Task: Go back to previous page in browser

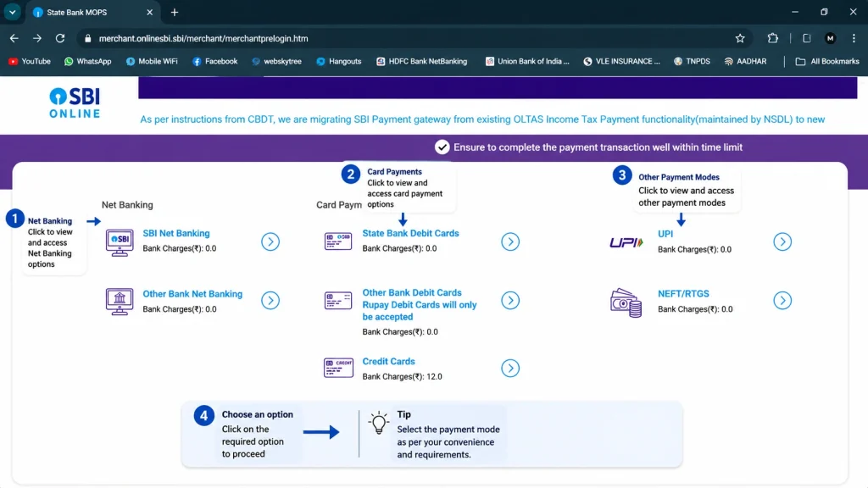Action: [x=14, y=38]
